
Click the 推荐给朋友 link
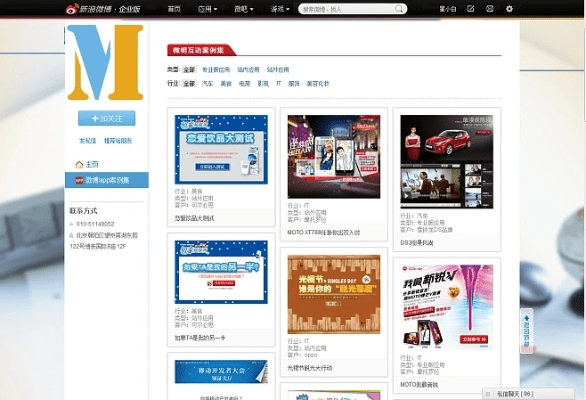tap(118, 141)
